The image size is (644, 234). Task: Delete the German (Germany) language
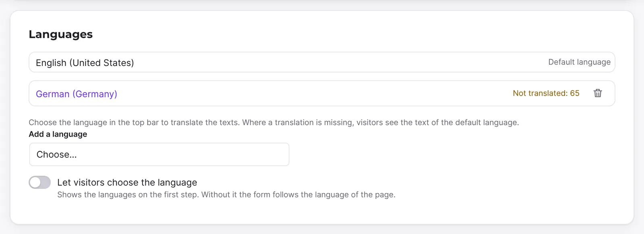pyautogui.click(x=598, y=93)
